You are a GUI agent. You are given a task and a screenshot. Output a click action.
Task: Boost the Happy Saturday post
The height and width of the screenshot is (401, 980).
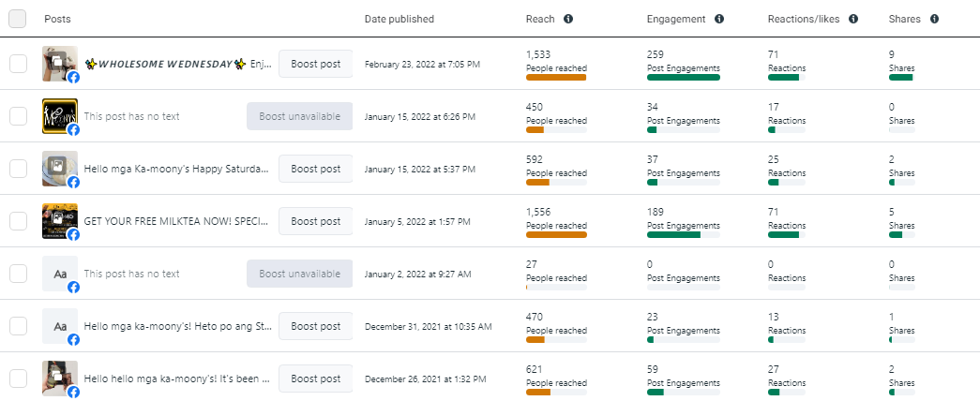316,169
